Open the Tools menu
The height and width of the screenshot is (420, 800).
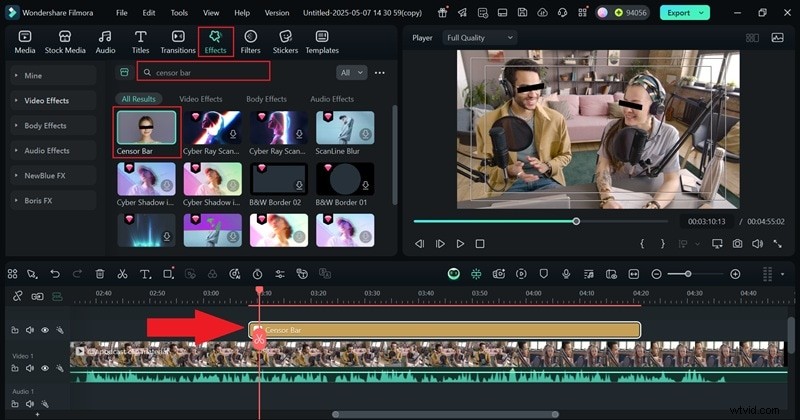(x=179, y=13)
